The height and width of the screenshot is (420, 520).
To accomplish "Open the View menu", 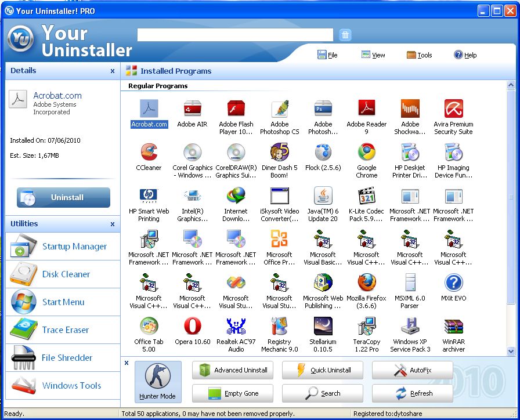I will (x=373, y=55).
